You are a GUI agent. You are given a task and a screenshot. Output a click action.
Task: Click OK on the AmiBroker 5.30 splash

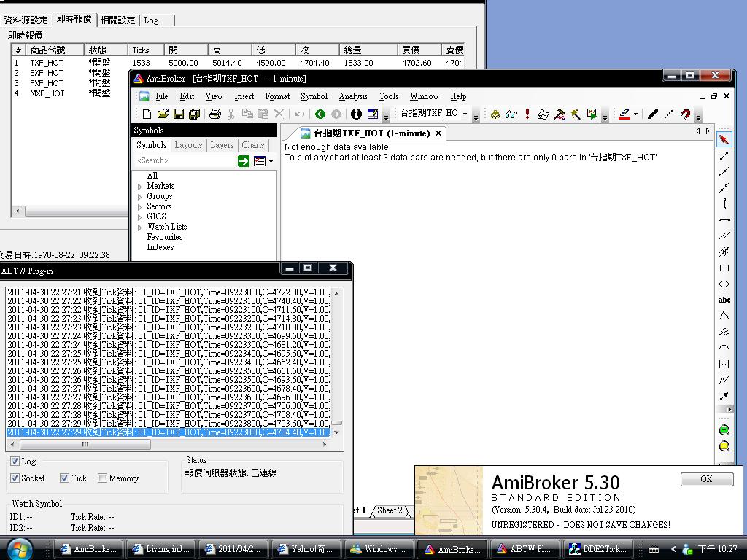(706, 479)
